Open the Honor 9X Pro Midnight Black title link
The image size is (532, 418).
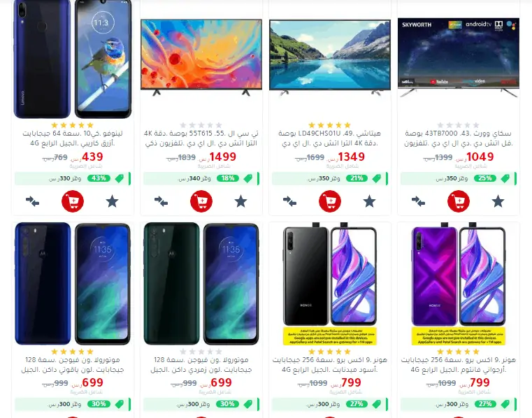(330, 364)
